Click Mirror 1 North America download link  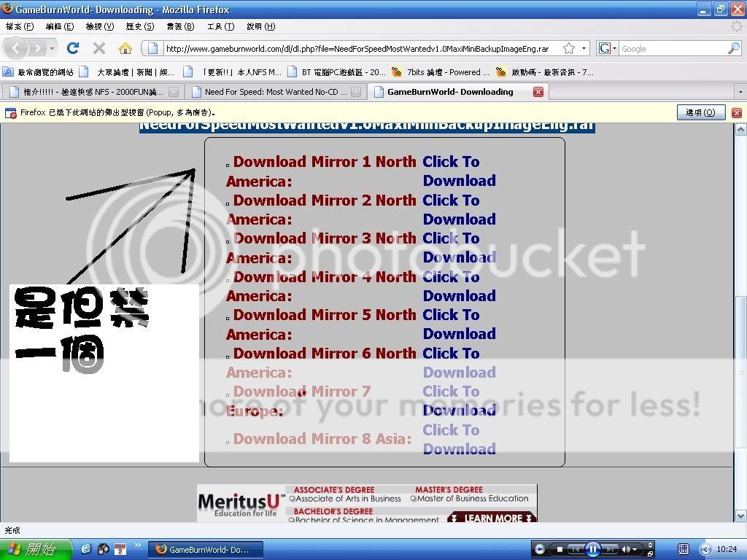459,171
